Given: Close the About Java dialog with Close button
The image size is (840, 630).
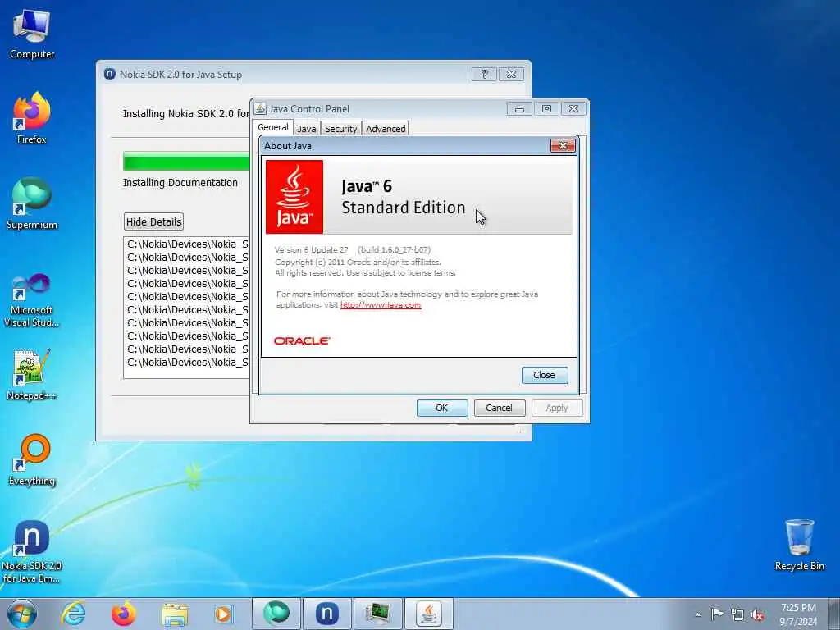Looking at the screenshot, I should (x=545, y=375).
